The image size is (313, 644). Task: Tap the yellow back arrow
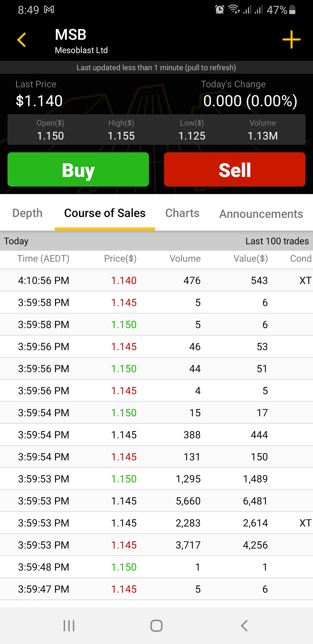[21, 40]
